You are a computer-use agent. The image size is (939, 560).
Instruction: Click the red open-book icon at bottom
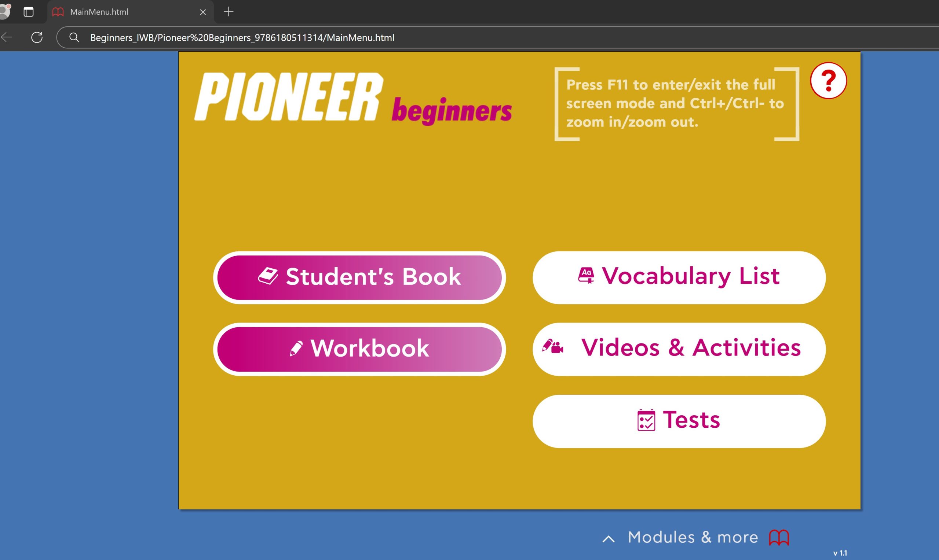click(x=779, y=537)
